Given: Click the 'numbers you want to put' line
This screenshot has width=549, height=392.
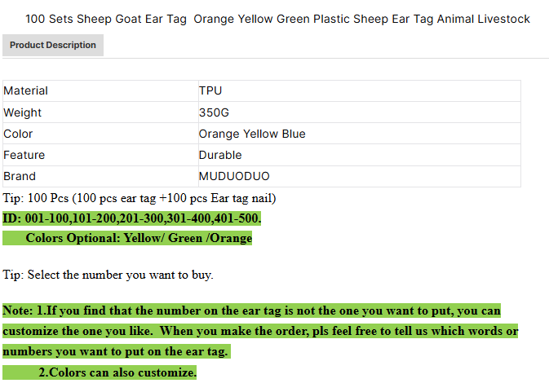Looking at the screenshot, I should coord(117,351).
